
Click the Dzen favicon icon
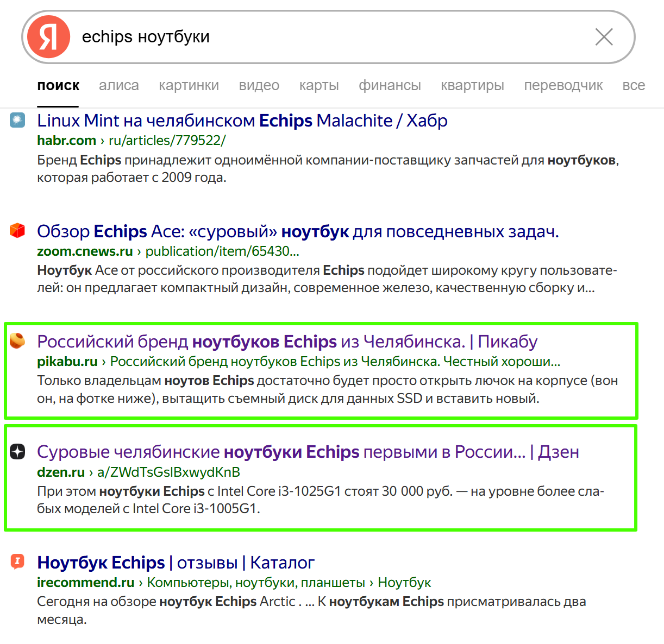(x=17, y=451)
